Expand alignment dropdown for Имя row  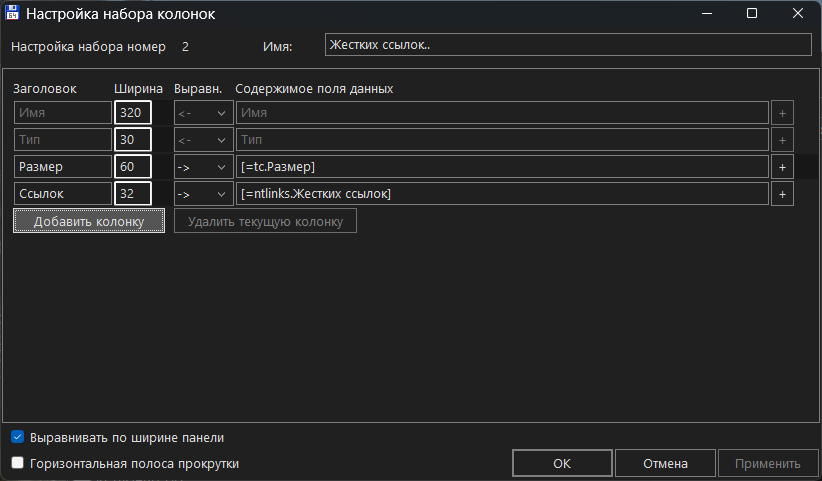coord(203,112)
